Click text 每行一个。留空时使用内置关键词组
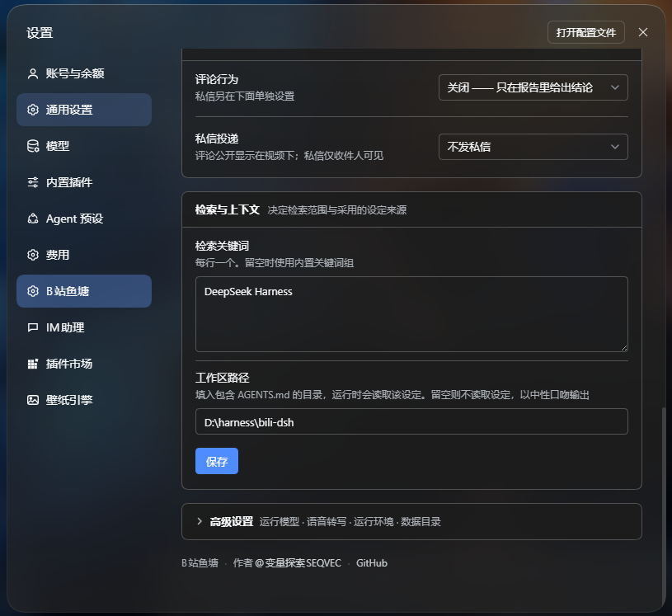Screen dimensions: 672x616 tap(275, 263)
